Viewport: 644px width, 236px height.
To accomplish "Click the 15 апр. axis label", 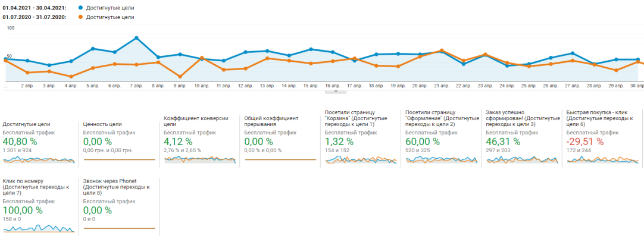I will [x=311, y=86].
